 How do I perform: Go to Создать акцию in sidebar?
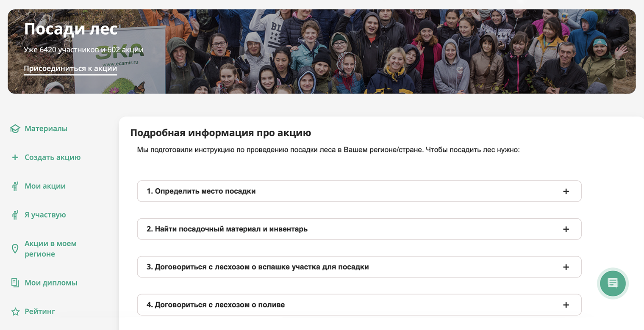pos(53,157)
